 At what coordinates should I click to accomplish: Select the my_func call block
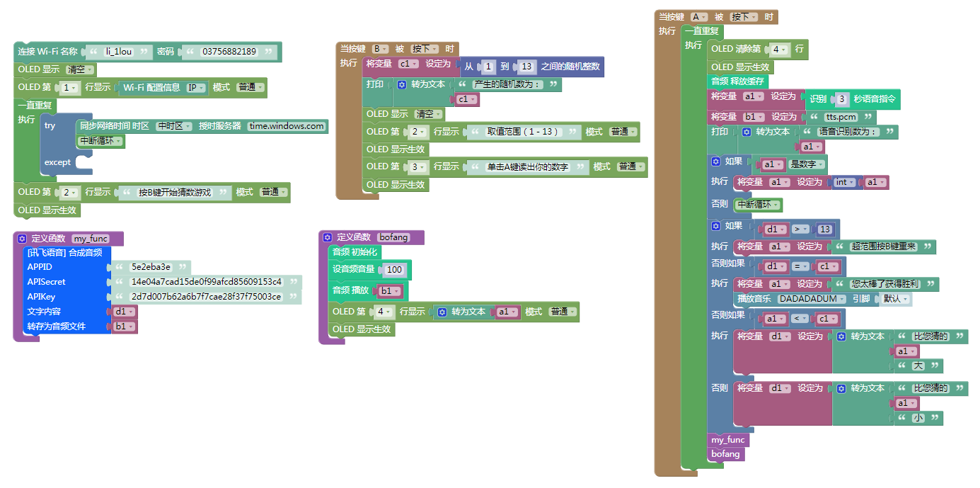coord(727,440)
